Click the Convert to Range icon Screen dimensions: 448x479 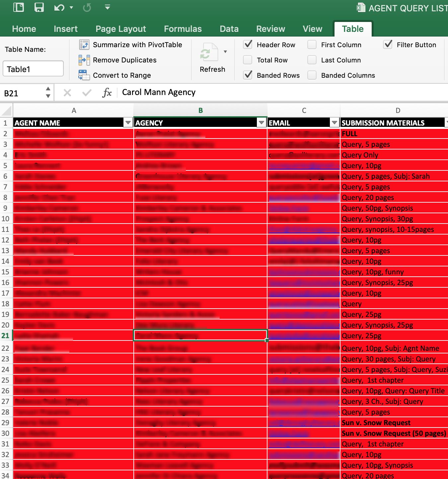click(84, 75)
